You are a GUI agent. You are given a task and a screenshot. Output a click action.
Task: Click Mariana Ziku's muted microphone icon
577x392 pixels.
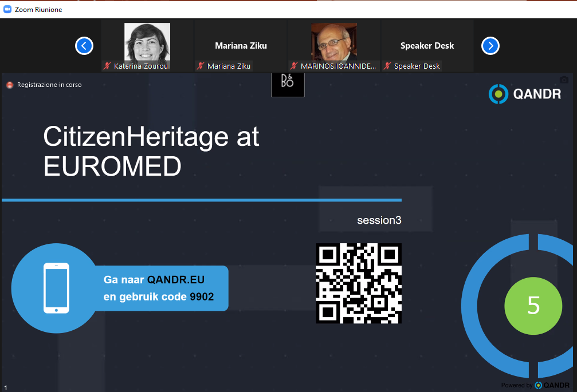[201, 66]
